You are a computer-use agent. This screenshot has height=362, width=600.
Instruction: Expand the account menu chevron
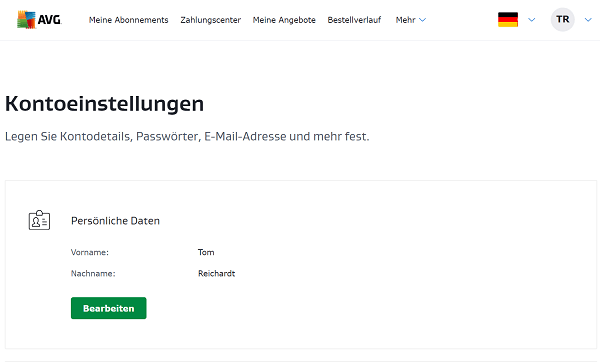[x=588, y=20]
